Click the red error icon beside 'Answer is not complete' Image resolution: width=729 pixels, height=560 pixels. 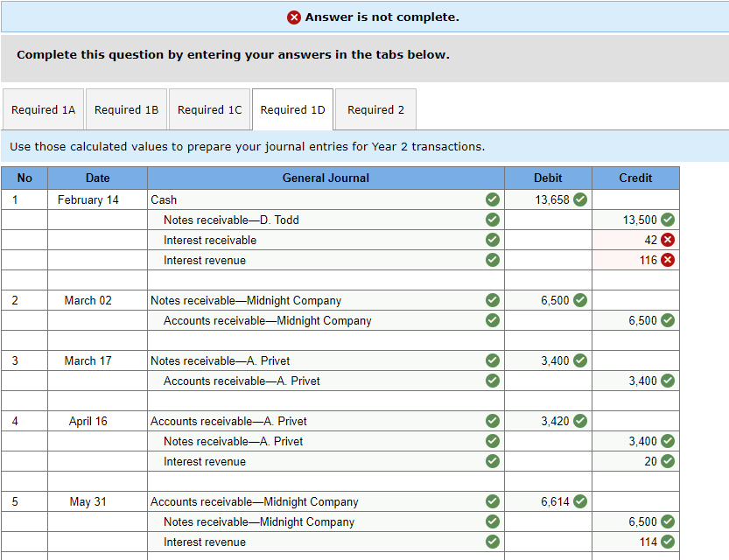pyautogui.click(x=293, y=17)
